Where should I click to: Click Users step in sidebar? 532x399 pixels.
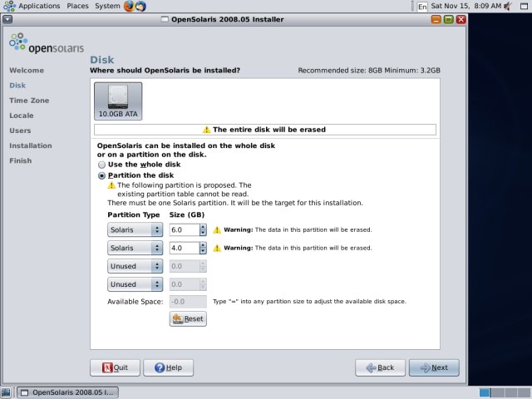click(x=20, y=131)
